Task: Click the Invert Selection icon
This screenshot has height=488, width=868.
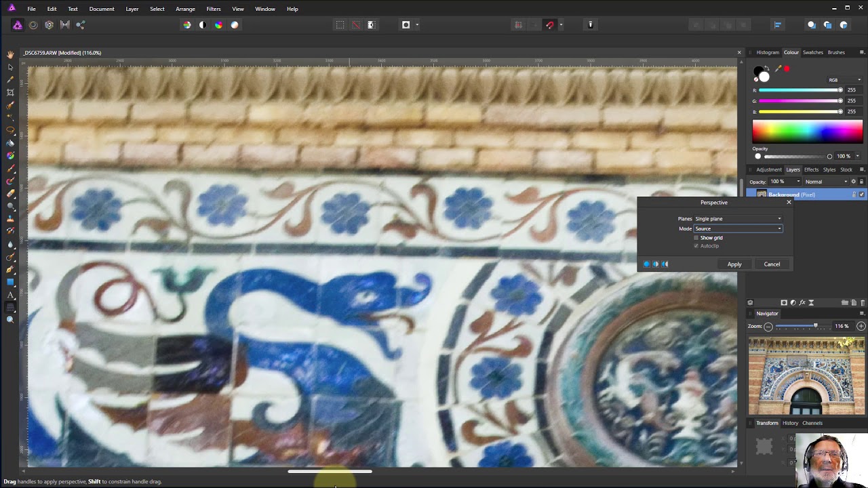Action: pyautogui.click(x=372, y=25)
